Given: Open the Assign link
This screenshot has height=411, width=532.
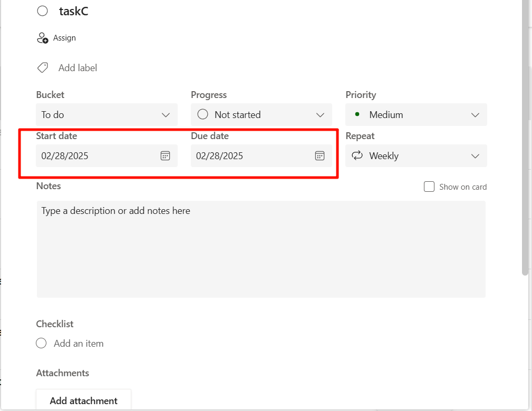Looking at the screenshot, I should click(x=64, y=37).
